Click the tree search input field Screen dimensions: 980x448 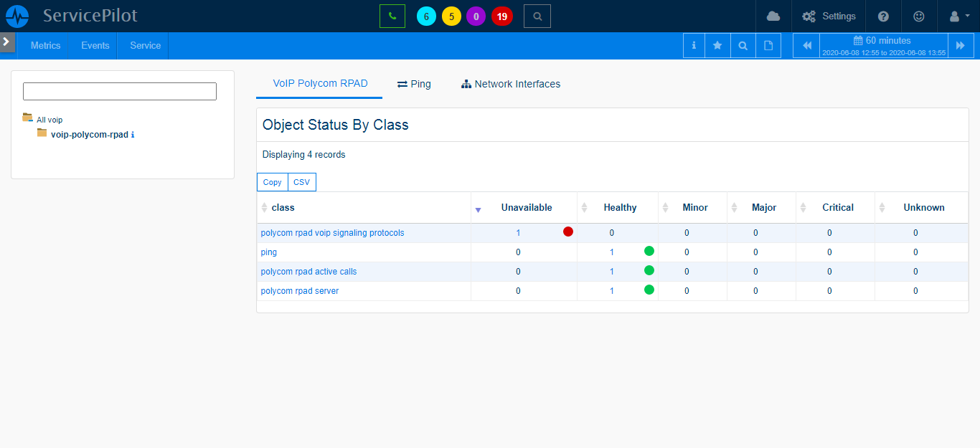[120, 91]
